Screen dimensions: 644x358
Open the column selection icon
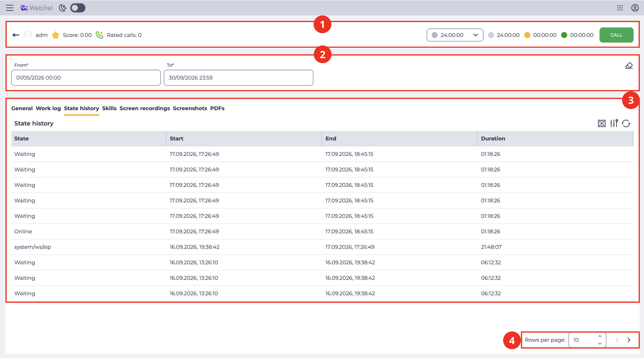602,123
